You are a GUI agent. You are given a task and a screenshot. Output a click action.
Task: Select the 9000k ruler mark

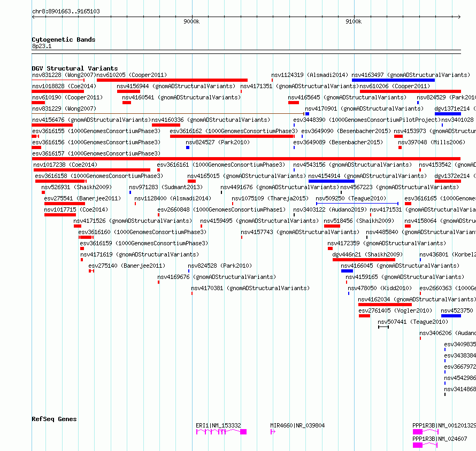click(191, 21)
